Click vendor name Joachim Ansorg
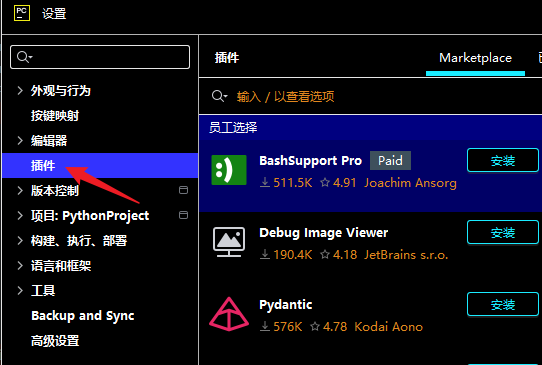This screenshot has height=365, width=542. pyautogui.click(x=410, y=183)
